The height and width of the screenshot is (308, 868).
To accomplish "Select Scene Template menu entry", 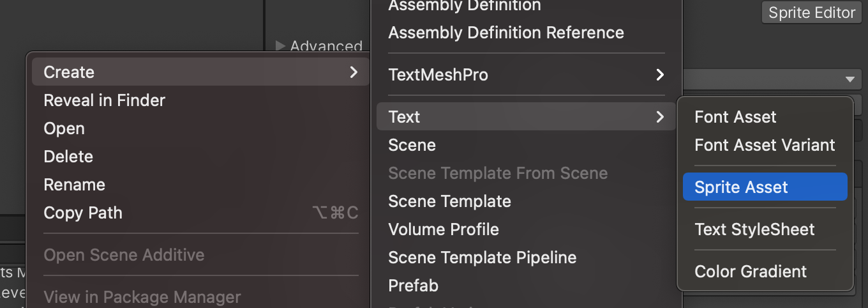I will click(x=449, y=201).
